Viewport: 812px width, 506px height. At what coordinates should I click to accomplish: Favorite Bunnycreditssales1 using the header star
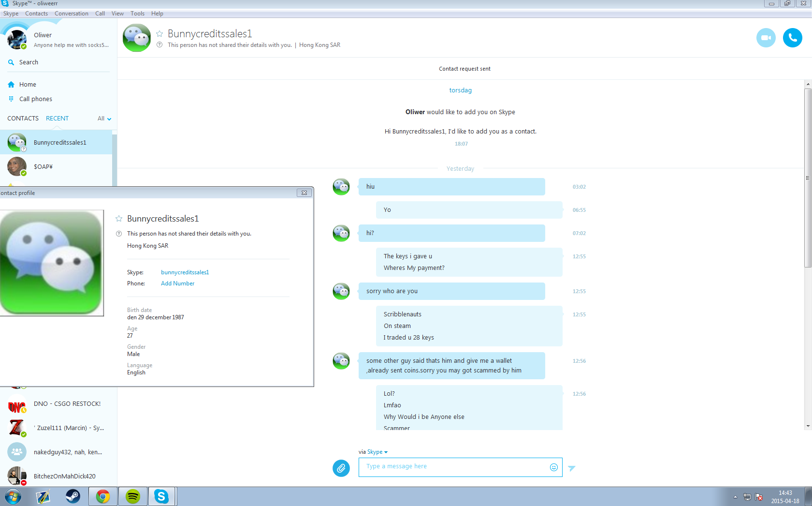pyautogui.click(x=159, y=33)
